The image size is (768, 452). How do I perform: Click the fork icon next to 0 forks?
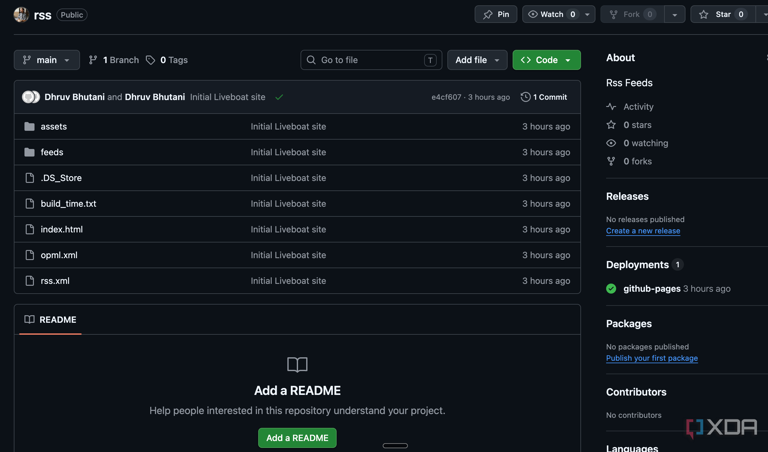coord(611,161)
